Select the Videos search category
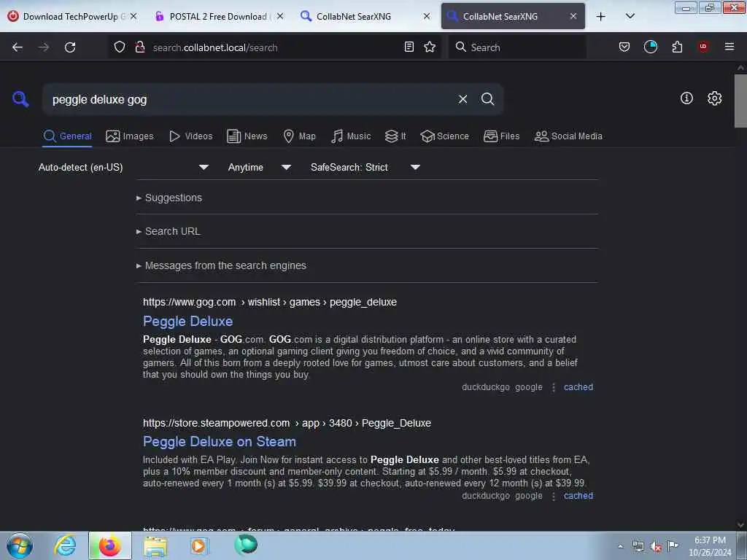Image resolution: width=747 pixels, height=560 pixels. click(x=190, y=136)
